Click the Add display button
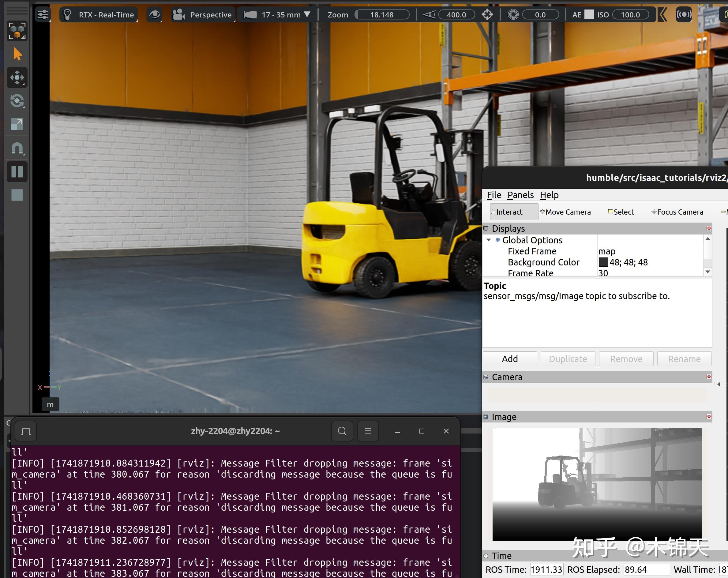The image size is (728, 578). tap(510, 358)
